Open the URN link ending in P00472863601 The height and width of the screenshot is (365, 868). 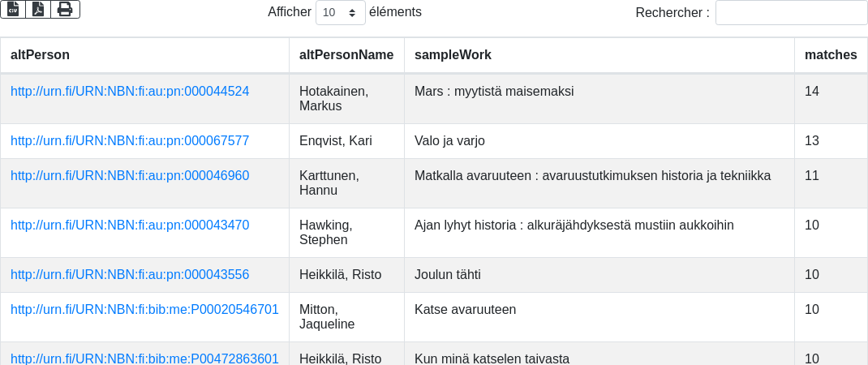pos(144,359)
